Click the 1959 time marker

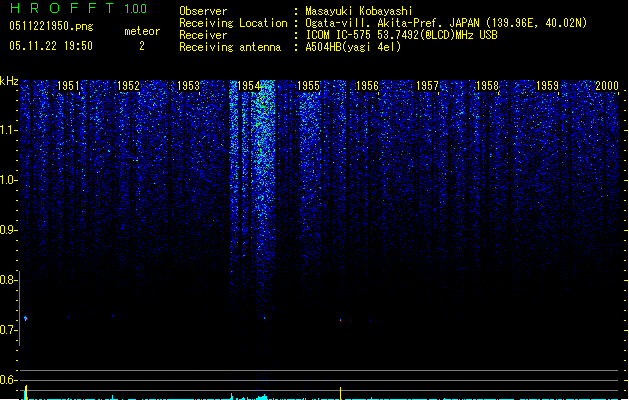point(547,86)
